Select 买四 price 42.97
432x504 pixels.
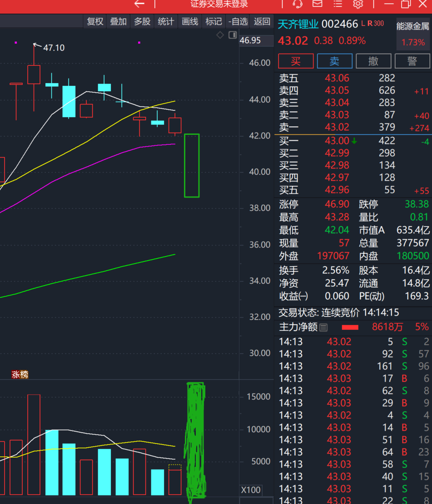point(337,178)
